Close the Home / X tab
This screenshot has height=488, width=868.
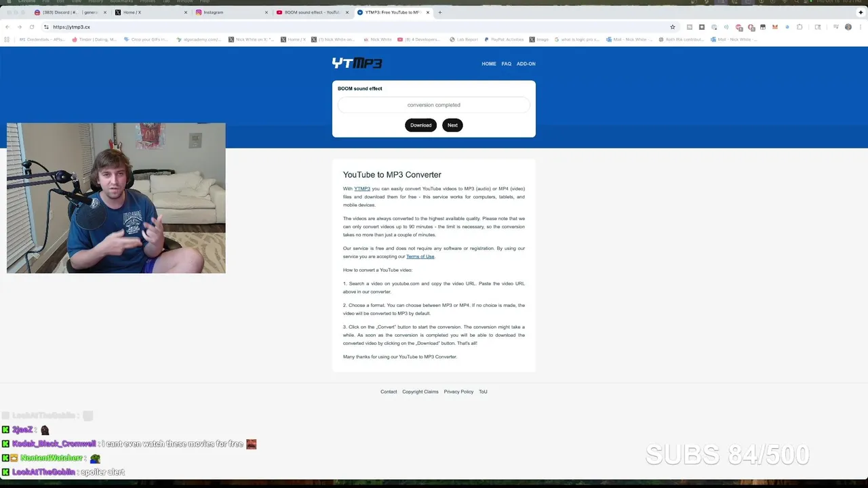click(x=186, y=12)
